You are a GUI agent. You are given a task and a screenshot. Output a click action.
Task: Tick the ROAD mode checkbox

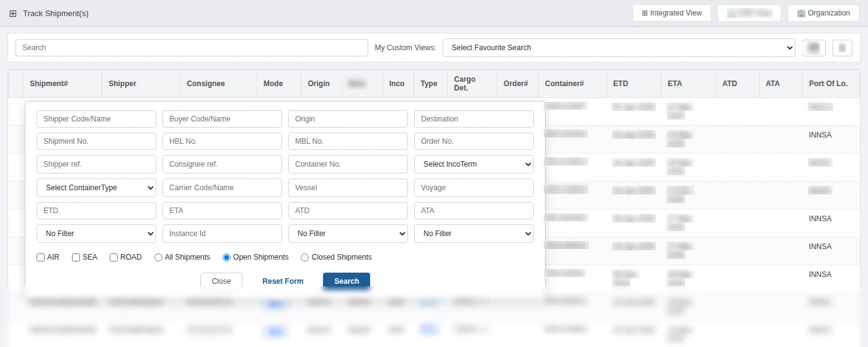point(114,257)
